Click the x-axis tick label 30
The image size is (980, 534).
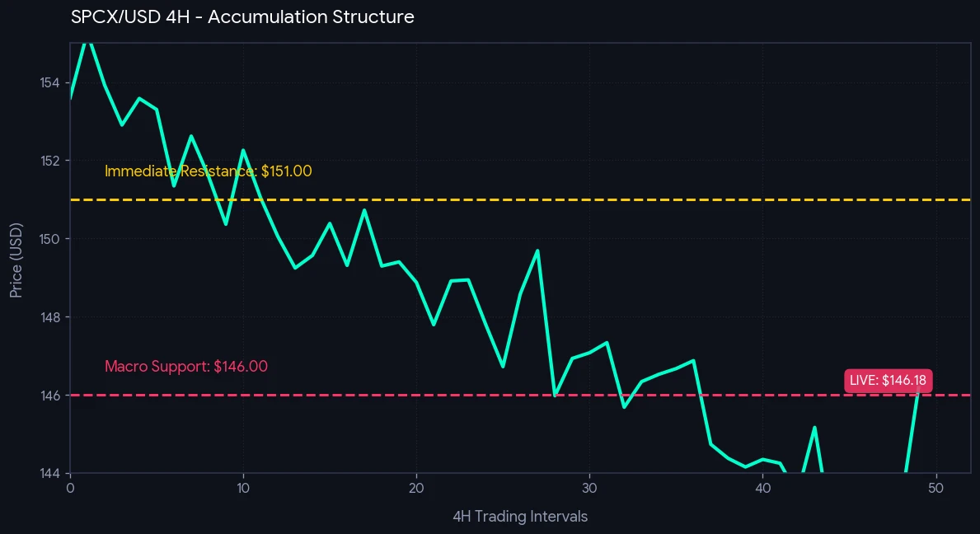pyautogui.click(x=589, y=489)
